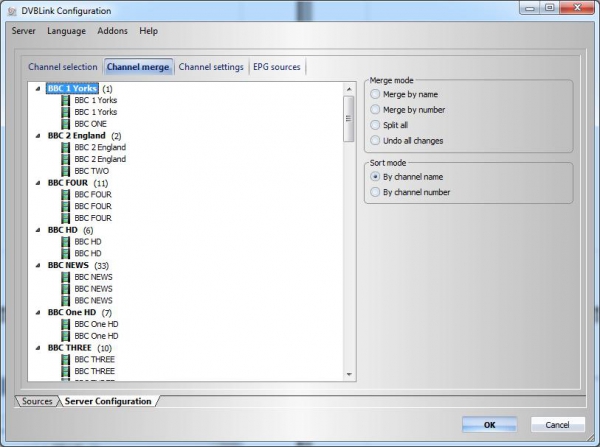Select the BBC ONE child entry
The image size is (600, 447).
pos(91,124)
